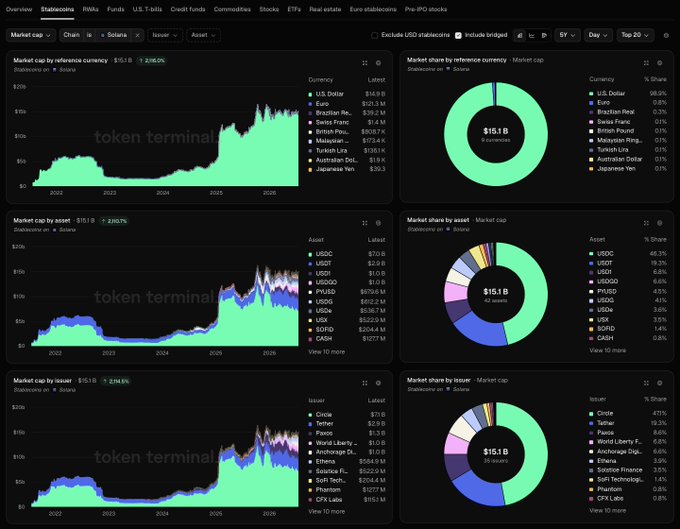Select Phantom row in market cap issuer legend

pyautogui.click(x=347, y=490)
